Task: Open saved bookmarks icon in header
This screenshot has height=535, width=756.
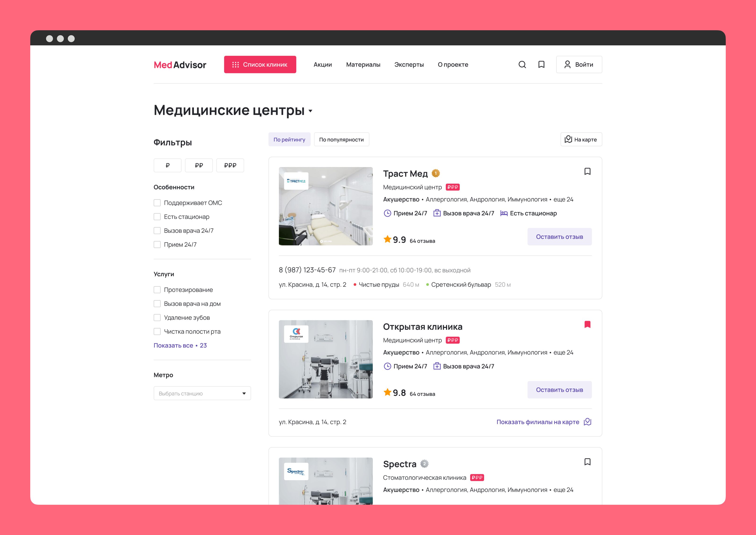Action: pyautogui.click(x=541, y=65)
